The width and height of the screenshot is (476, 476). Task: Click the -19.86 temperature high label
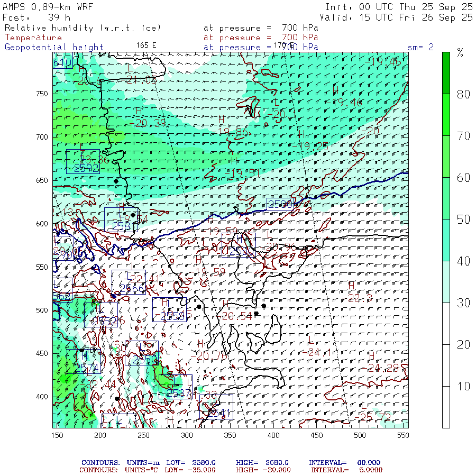click(230, 132)
